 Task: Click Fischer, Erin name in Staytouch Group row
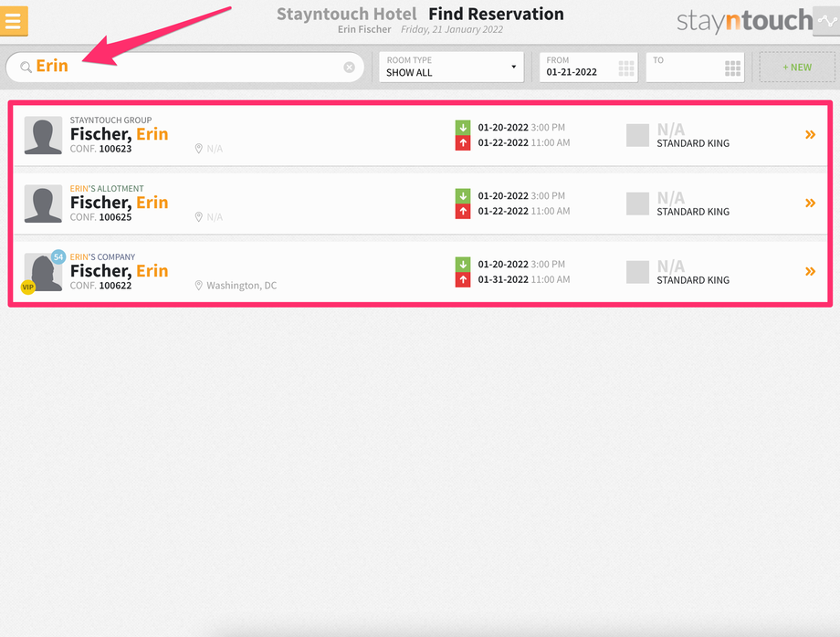(x=119, y=134)
